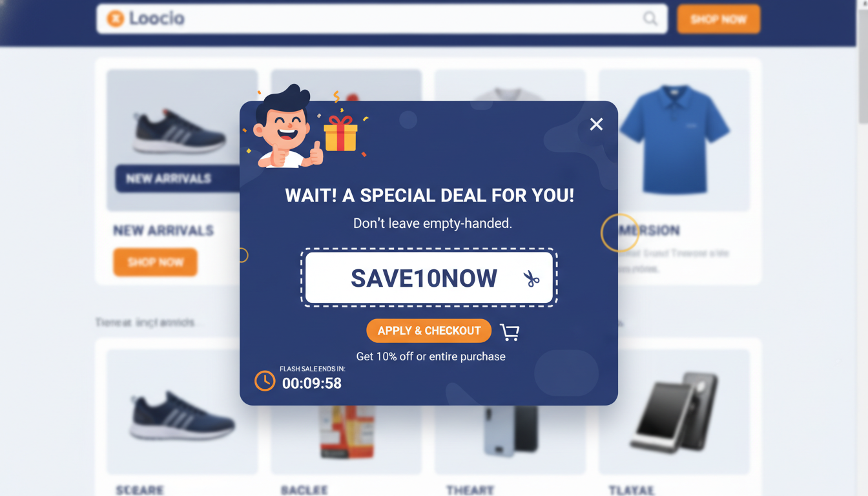Image resolution: width=868 pixels, height=496 pixels.
Task: Close the special deal popup
Action: 596,124
